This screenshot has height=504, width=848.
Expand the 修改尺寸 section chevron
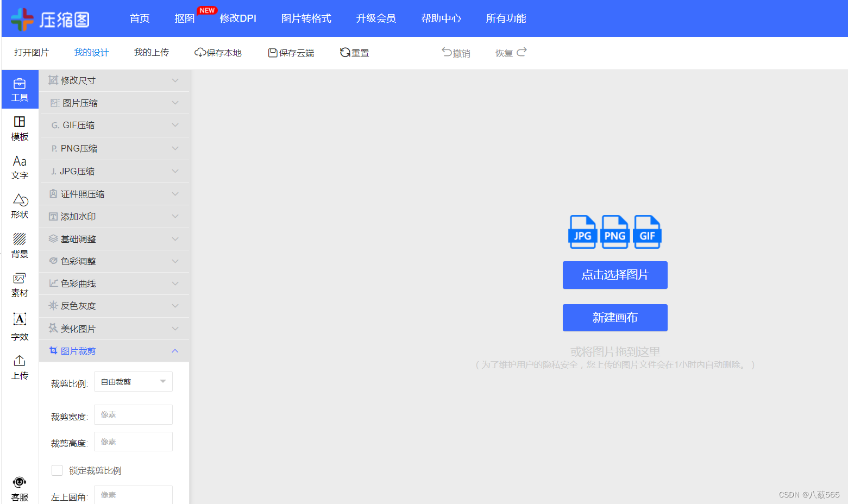pyautogui.click(x=175, y=80)
